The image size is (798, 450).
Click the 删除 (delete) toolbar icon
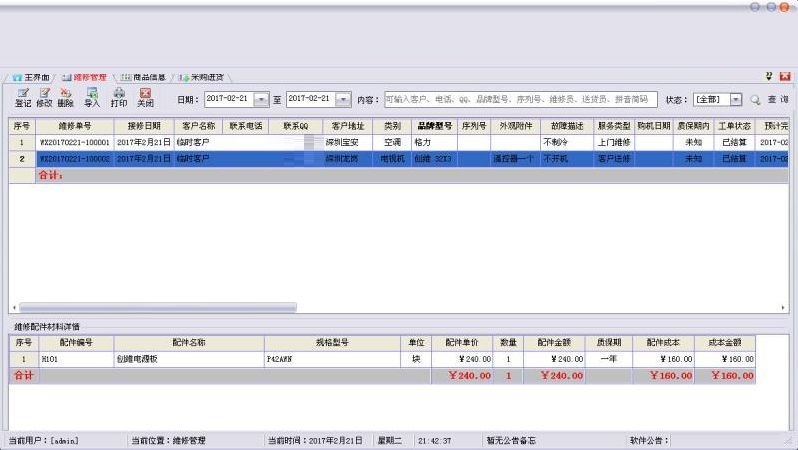click(x=66, y=97)
